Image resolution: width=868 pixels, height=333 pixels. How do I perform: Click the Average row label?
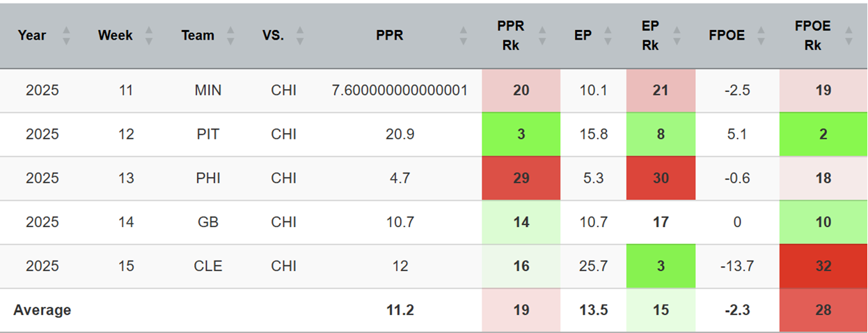pyautogui.click(x=42, y=310)
